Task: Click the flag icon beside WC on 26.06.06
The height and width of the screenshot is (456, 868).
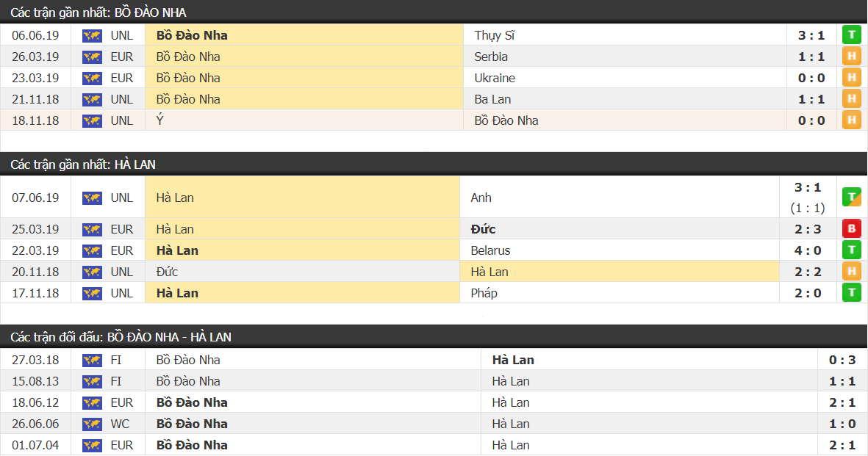Action: pyautogui.click(x=92, y=424)
